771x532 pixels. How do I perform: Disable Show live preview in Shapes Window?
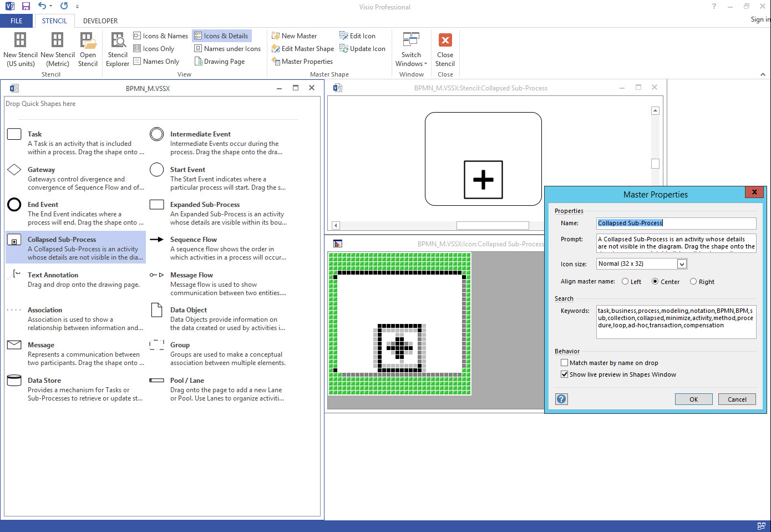point(564,374)
